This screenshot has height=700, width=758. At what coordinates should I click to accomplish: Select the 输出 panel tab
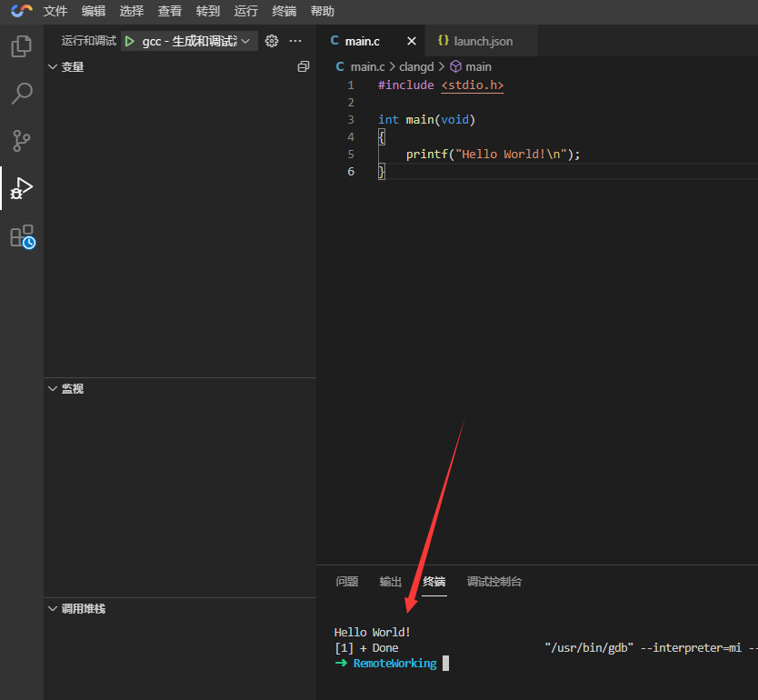click(391, 582)
